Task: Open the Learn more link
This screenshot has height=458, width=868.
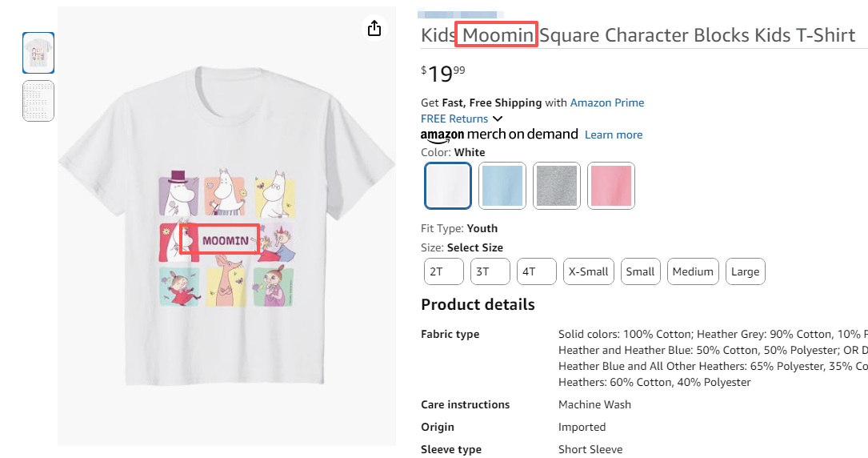Action: (x=613, y=135)
